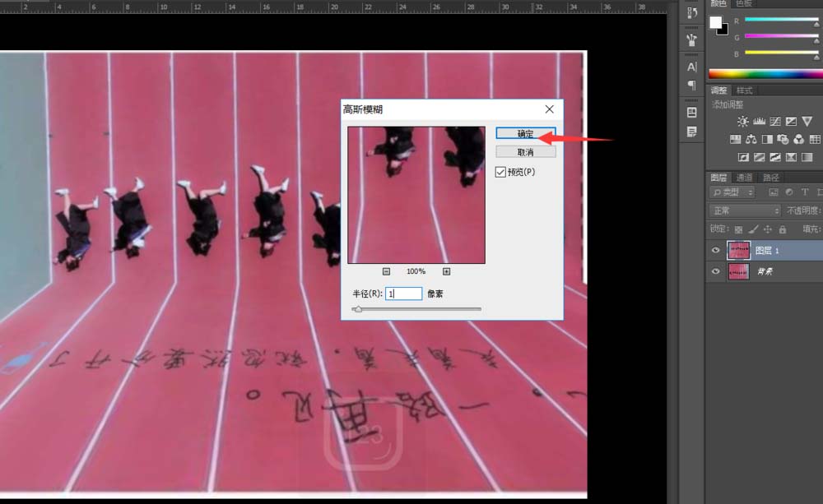Click the R channel color slider
This screenshot has height=504, width=823.
(x=782, y=21)
